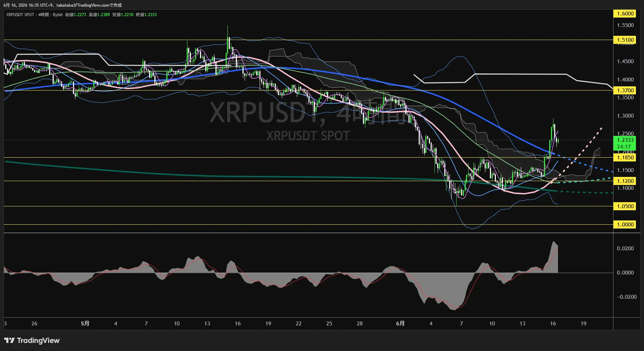Screen dimensions: 644x351
Task: Select the 1.1200 yellow price label
Action: pyautogui.click(x=625, y=181)
